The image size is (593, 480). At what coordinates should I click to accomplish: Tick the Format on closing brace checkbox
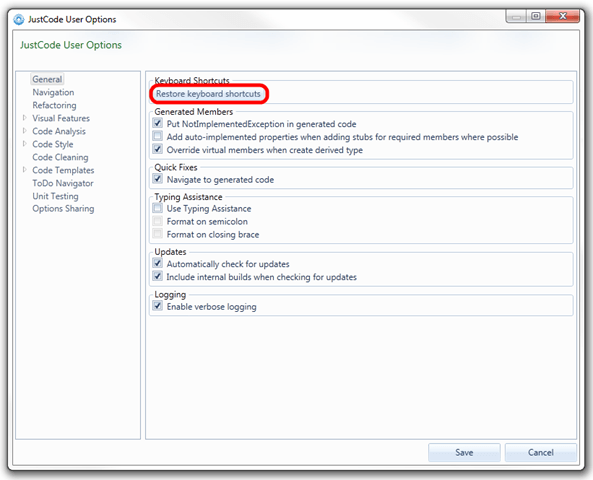pyautogui.click(x=158, y=234)
